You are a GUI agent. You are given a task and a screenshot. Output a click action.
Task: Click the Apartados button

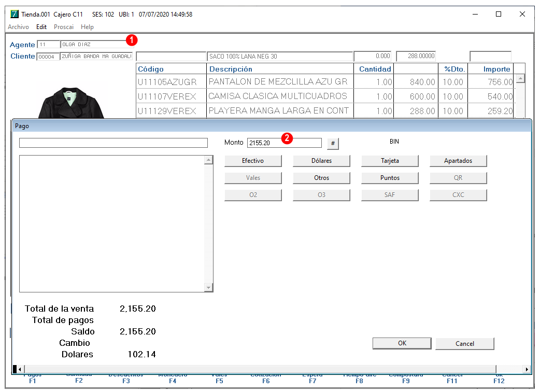[x=458, y=161]
